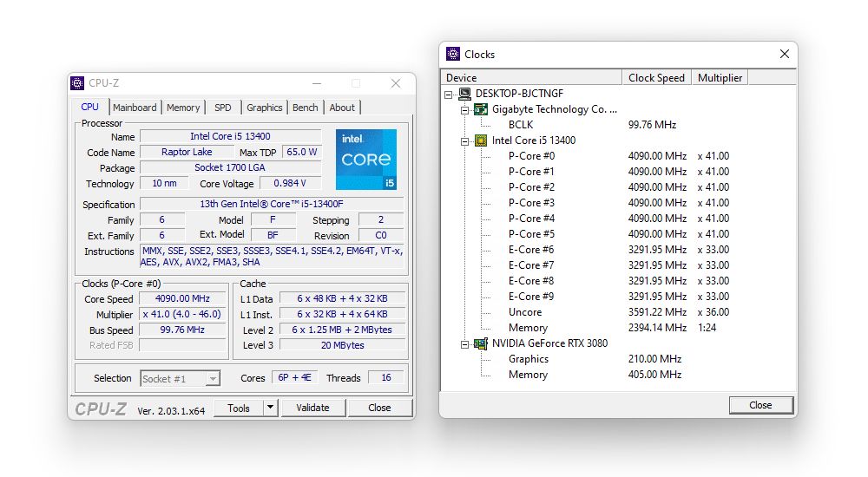Click the Clock Speed column header
The width and height of the screenshot is (868, 477).
(656, 77)
